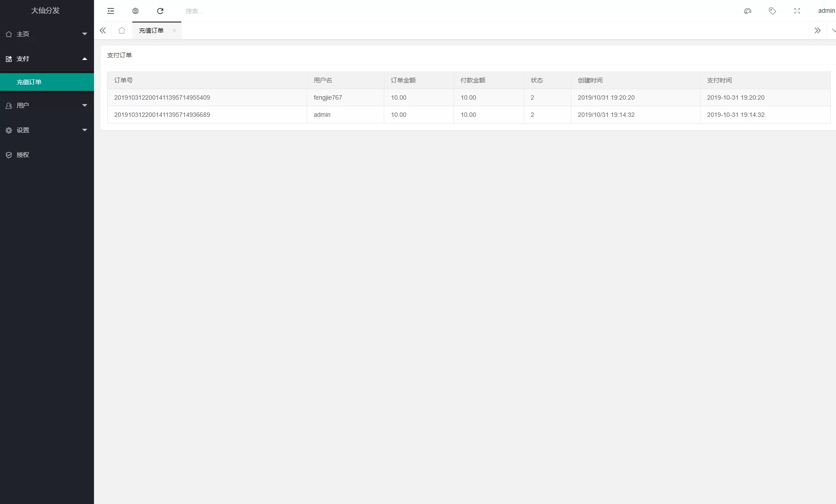This screenshot has height=504, width=836.
Task: Click the order row for user fengjie767
Action: pos(328,97)
